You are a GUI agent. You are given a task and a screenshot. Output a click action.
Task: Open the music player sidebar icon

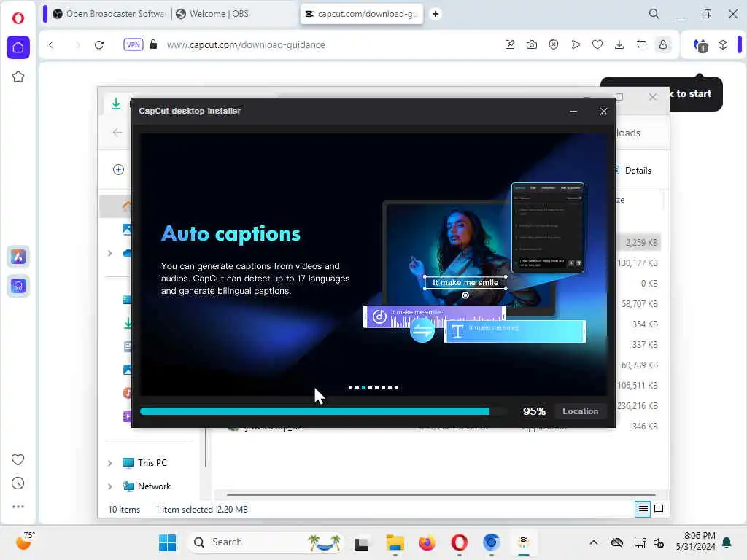coord(18,286)
